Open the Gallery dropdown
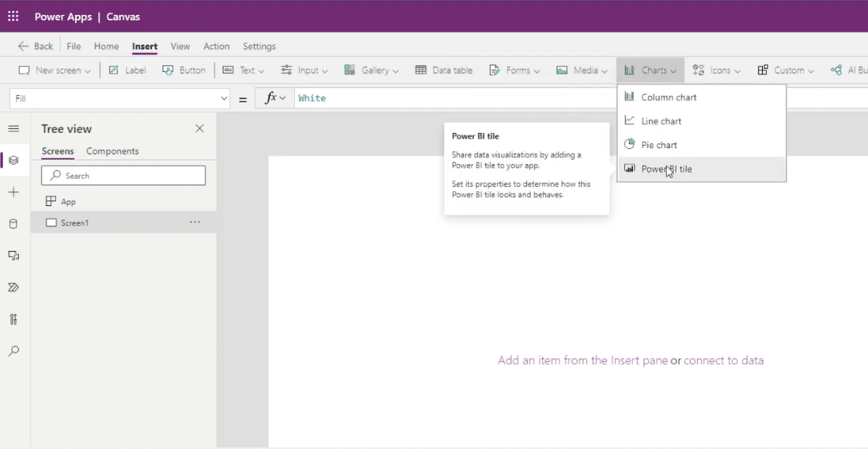The height and width of the screenshot is (449, 868). click(x=371, y=70)
